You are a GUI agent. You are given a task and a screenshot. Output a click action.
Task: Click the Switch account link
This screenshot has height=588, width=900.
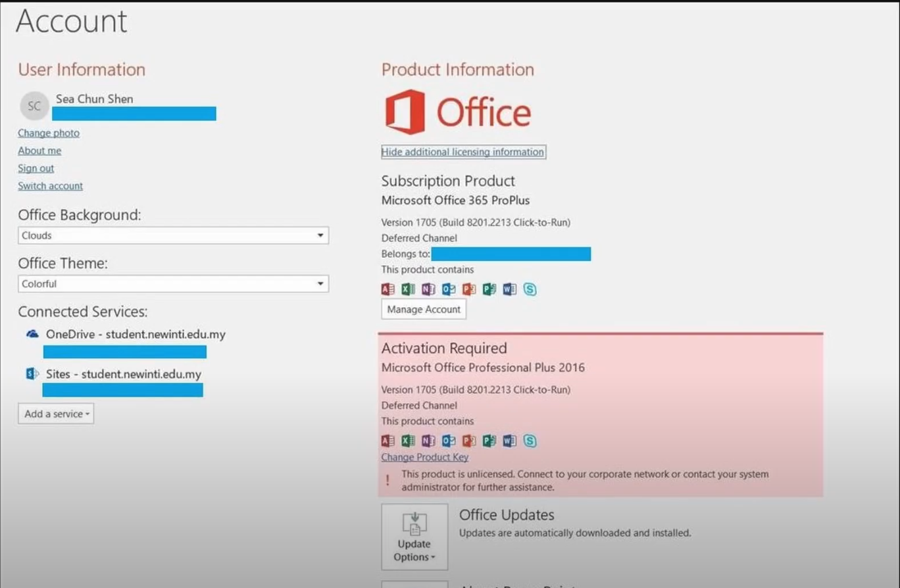51,186
